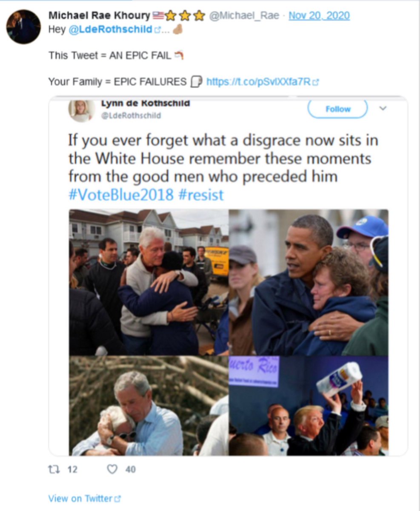This screenshot has height=511, width=420.
Task: Click the heart like icon showing 40
Action: [x=112, y=469]
